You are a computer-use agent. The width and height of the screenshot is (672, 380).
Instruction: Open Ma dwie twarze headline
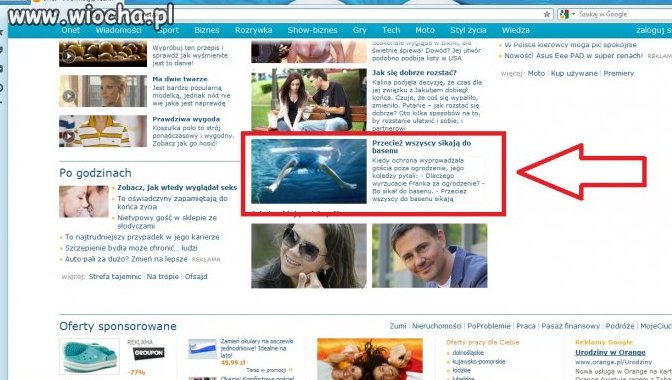point(180,79)
